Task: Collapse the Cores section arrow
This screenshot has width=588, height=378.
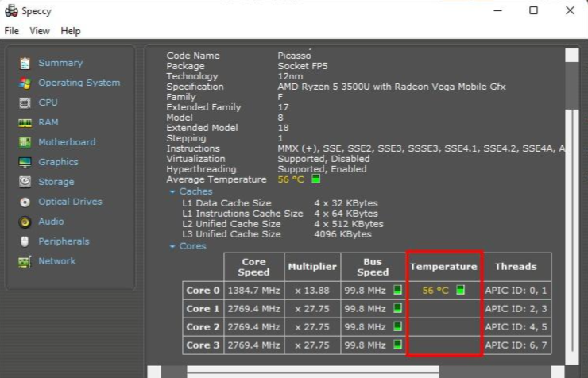Action: [x=172, y=246]
